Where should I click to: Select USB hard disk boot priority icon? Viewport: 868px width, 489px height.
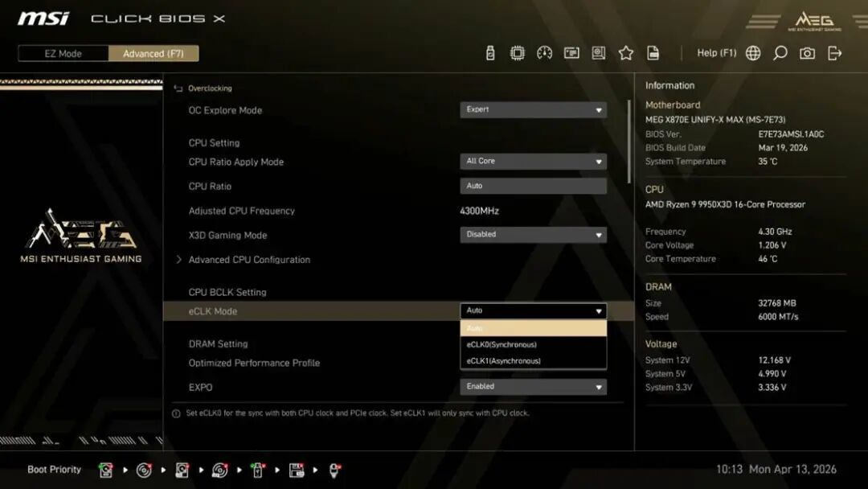182,471
